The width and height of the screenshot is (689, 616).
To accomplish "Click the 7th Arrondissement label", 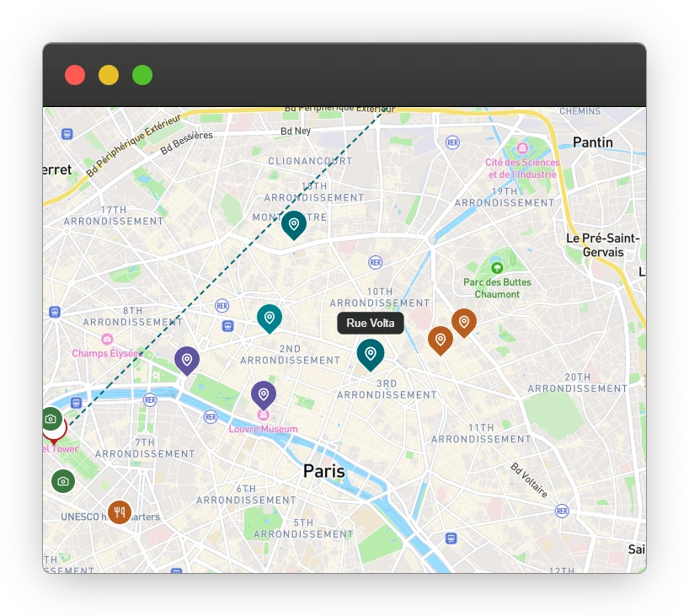I will click(x=145, y=447).
